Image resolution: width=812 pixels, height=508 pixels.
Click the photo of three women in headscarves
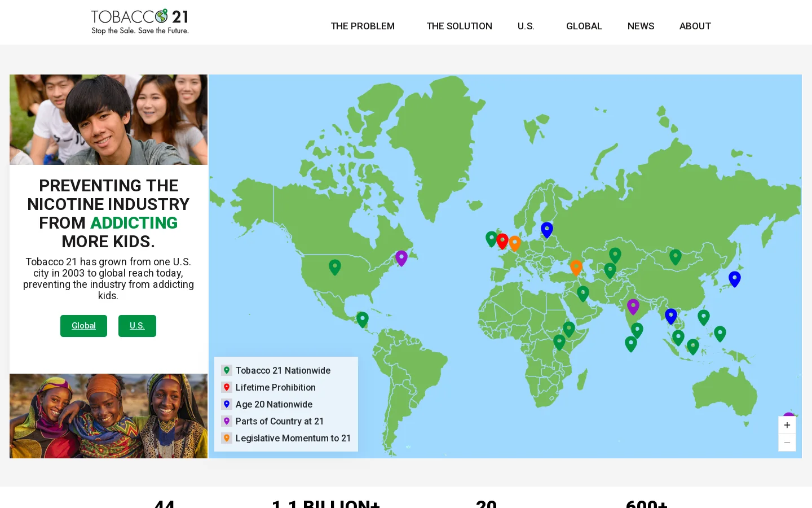109,416
